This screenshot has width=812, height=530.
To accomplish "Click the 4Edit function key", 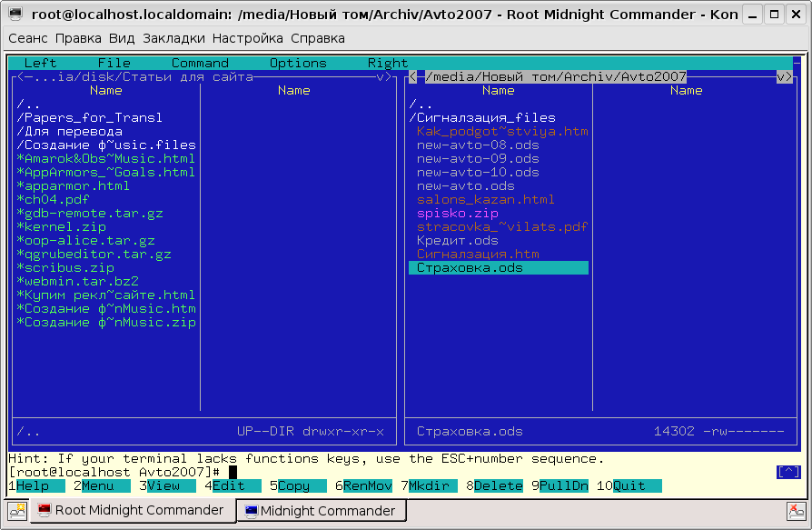I will coord(233,486).
